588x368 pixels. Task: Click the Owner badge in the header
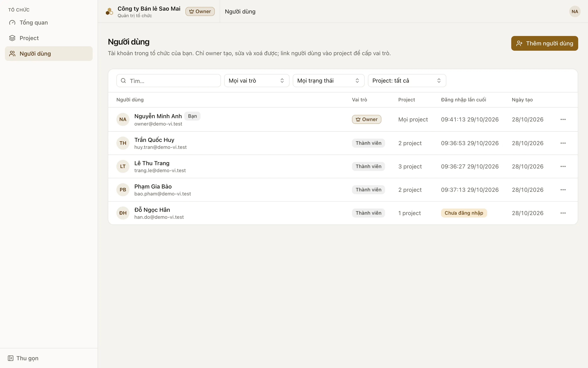tap(200, 11)
